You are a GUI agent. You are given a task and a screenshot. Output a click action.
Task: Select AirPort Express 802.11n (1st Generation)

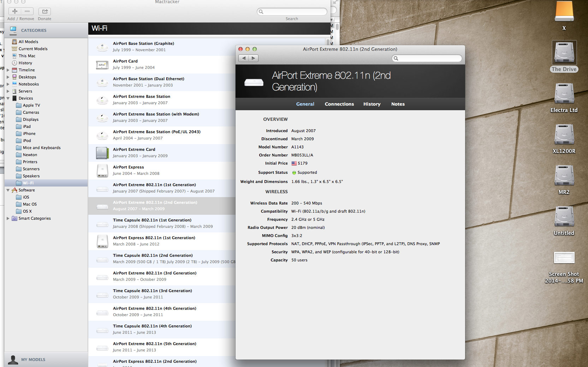162,241
